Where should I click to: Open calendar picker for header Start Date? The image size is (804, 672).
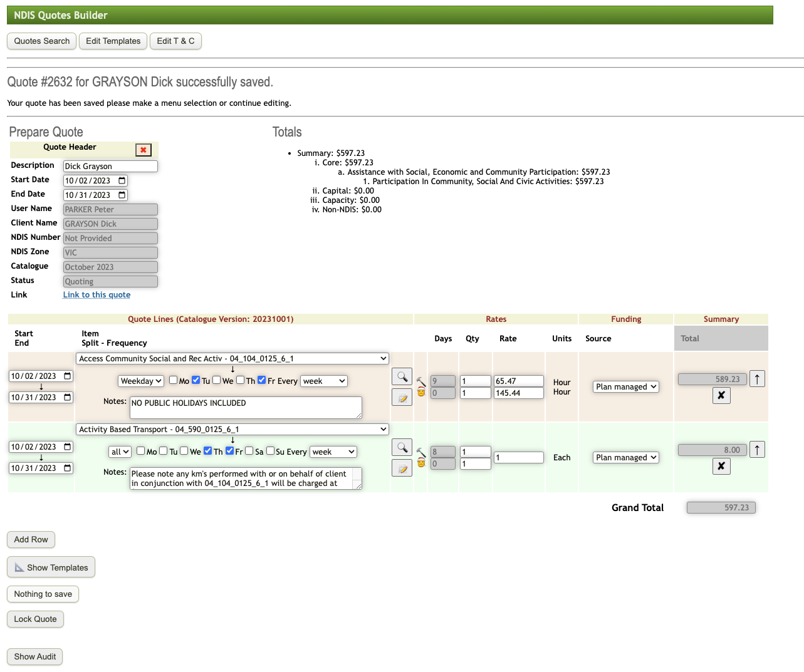(x=122, y=180)
